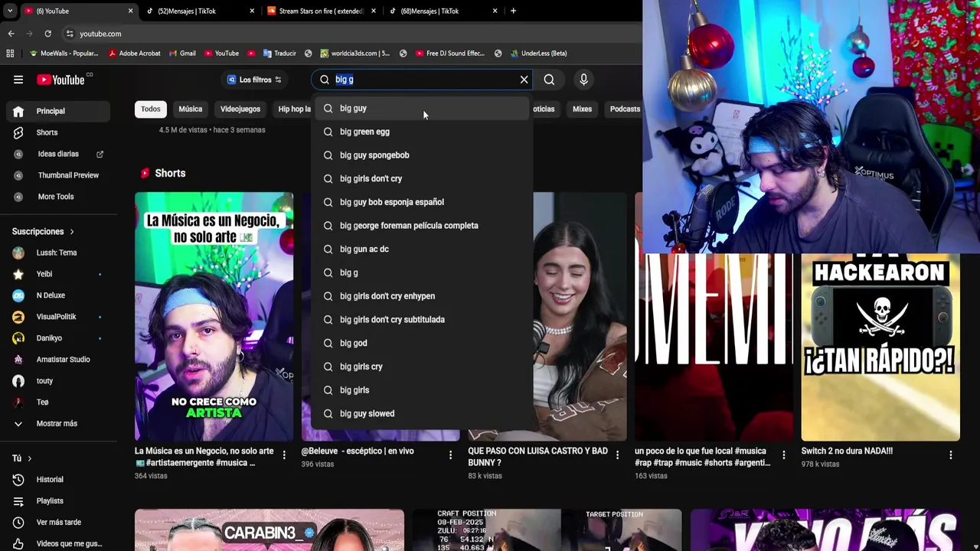Expand the Tú section chevron
980x551 pixels.
29,458
